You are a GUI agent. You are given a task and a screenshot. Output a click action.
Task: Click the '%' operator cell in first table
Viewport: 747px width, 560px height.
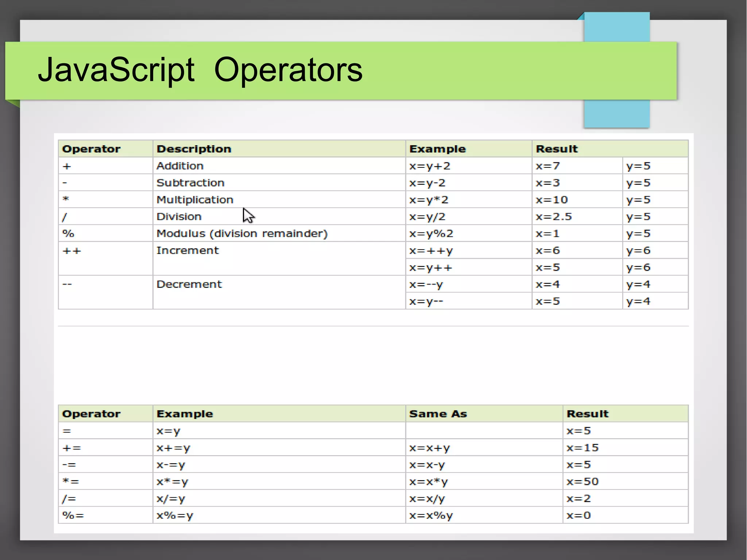click(105, 233)
